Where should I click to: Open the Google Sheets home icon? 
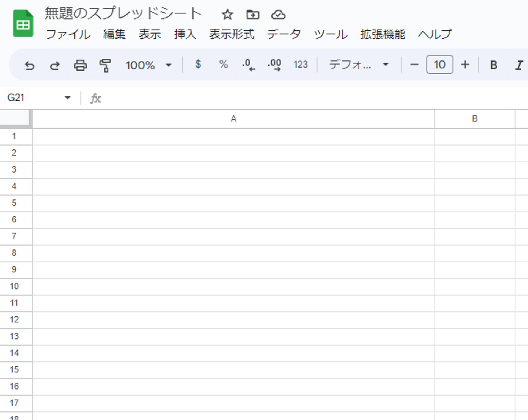click(x=23, y=23)
